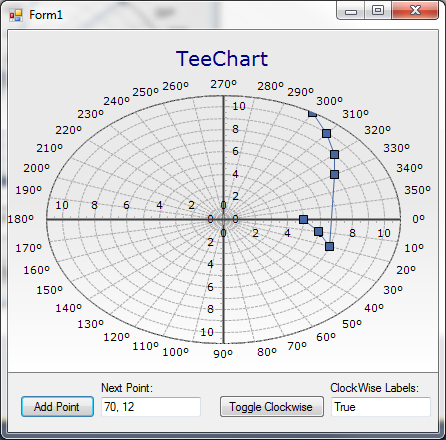Click the 0° angle label on right

click(419, 219)
